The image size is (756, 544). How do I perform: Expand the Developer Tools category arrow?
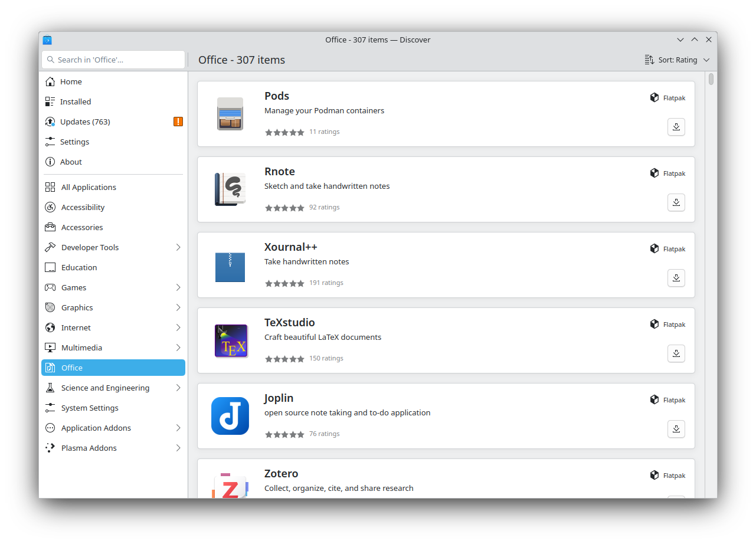pos(178,247)
